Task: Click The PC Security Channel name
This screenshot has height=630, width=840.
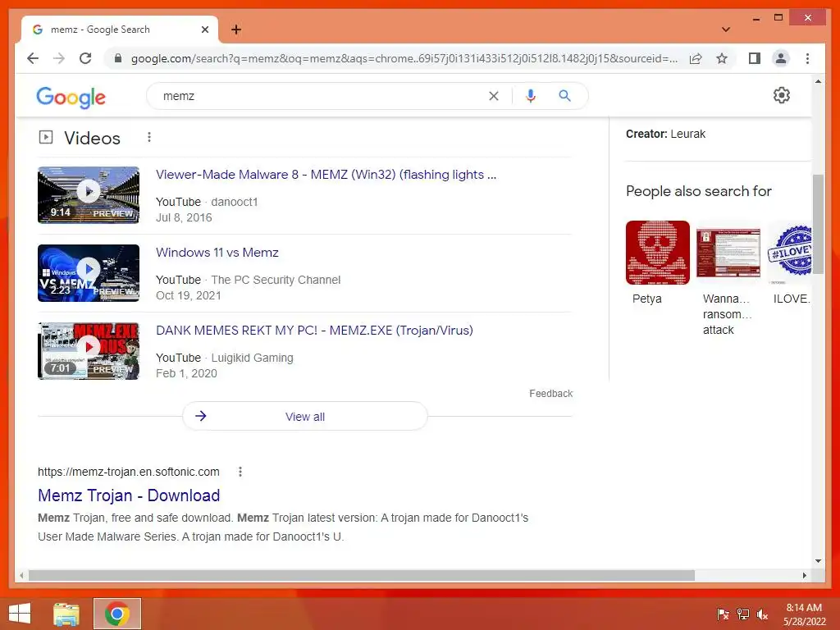Action: click(276, 280)
